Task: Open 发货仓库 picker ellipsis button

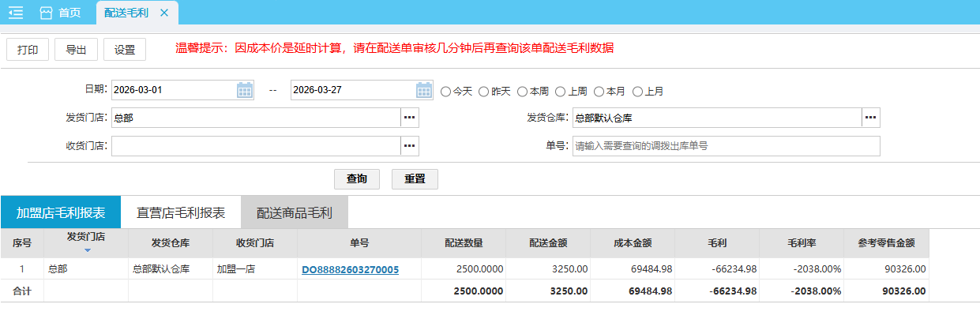Action: tap(870, 118)
